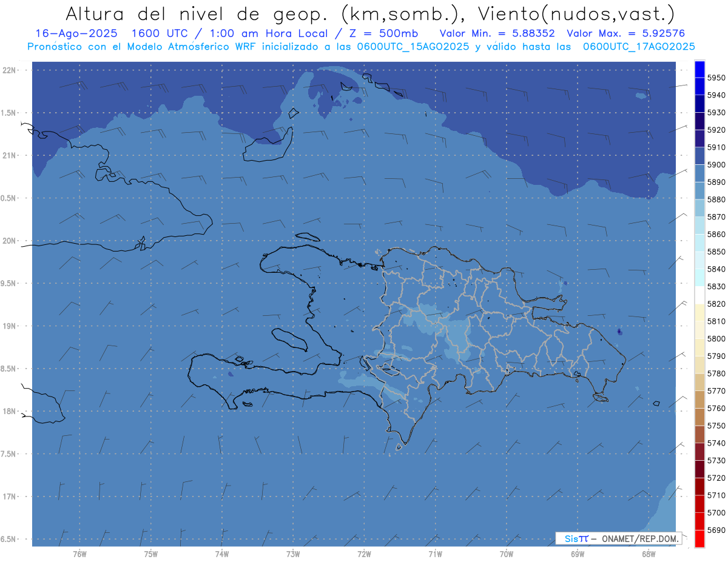Screen dimensions: 728x562
Task: Click the '22N' latitude label
Action: point(9,70)
